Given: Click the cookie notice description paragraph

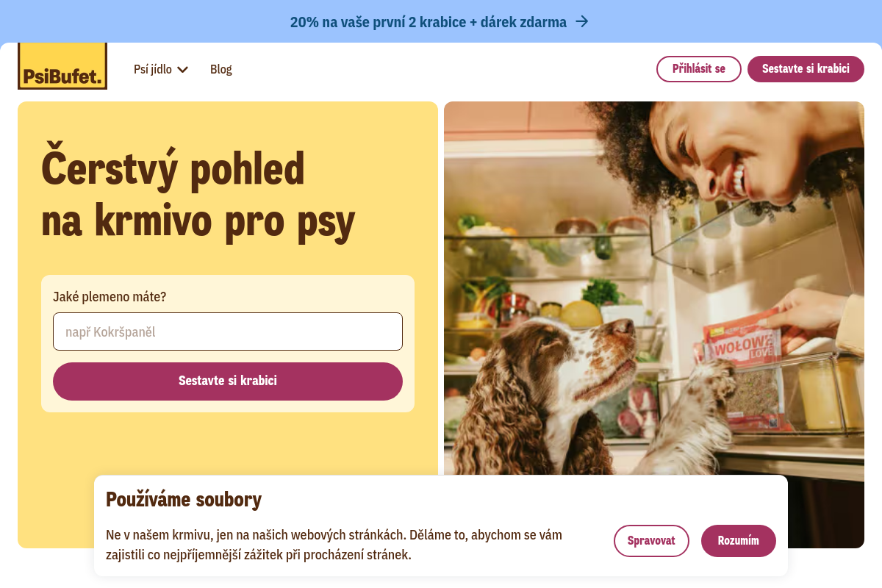Looking at the screenshot, I should coord(334,545).
